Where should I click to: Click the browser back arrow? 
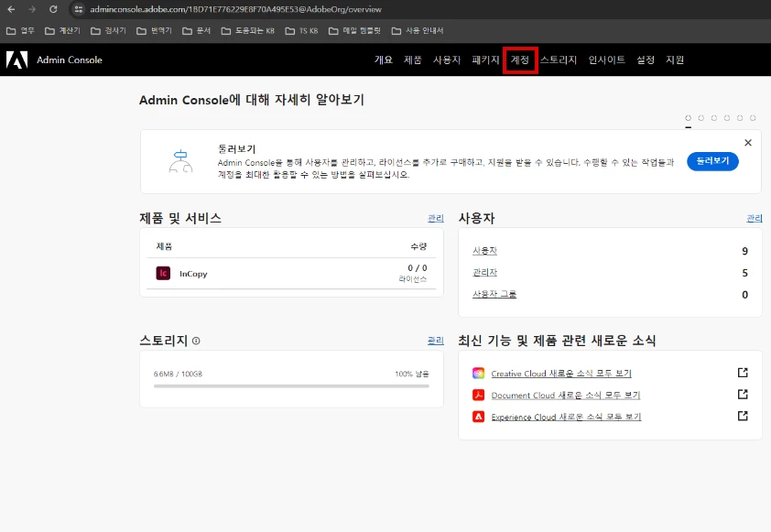tap(11, 9)
